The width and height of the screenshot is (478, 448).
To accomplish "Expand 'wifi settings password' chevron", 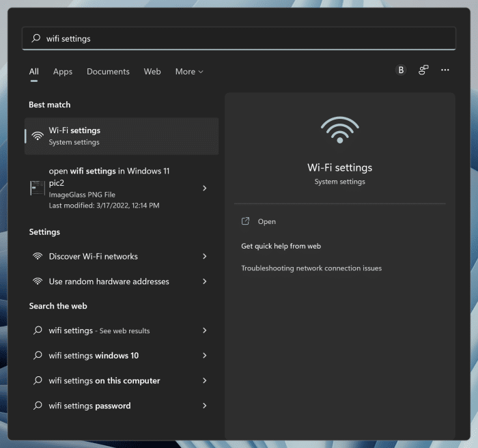I will (205, 406).
